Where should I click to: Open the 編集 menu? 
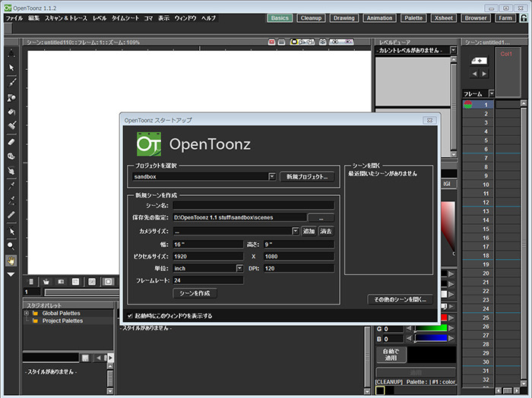[x=34, y=18]
